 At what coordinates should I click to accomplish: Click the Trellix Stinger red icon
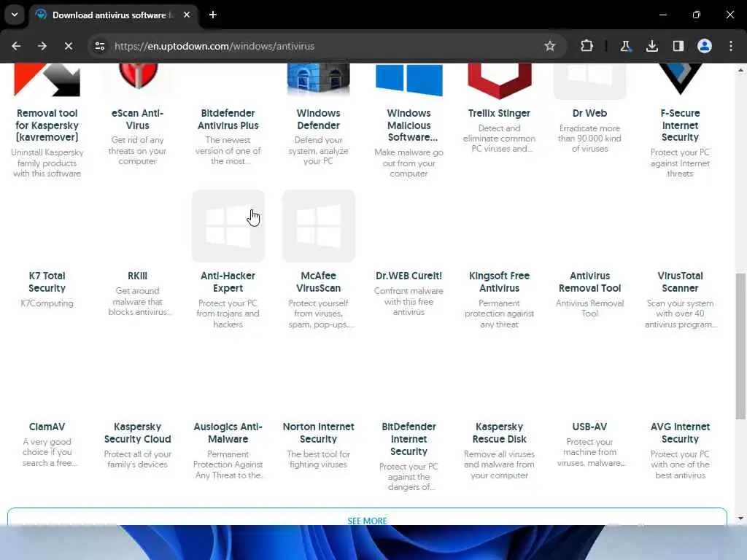[x=499, y=80]
